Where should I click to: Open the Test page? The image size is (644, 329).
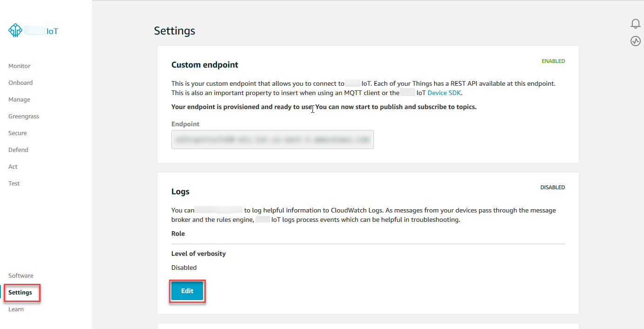pos(14,184)
